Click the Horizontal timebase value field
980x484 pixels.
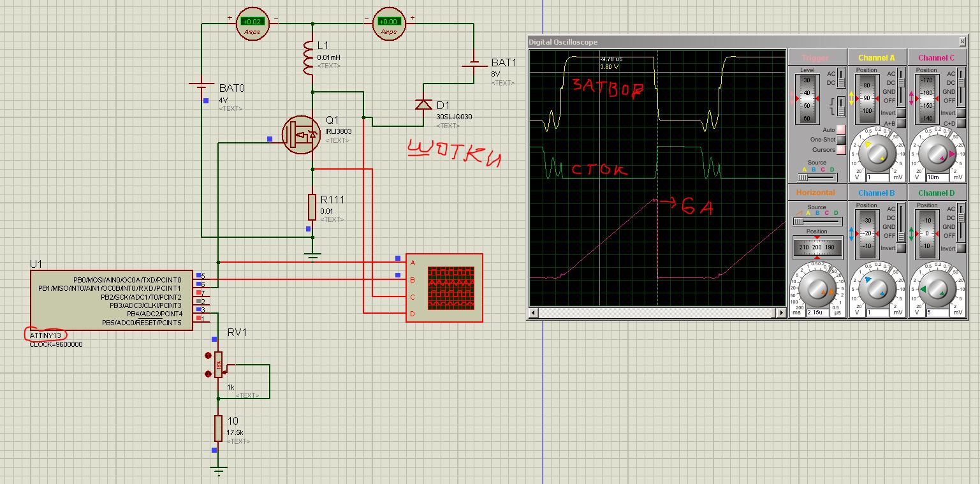point(817,312)
